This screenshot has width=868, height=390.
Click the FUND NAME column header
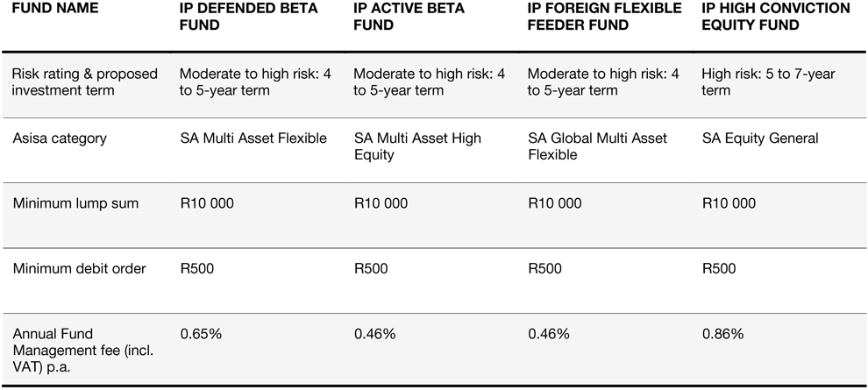pyautogui.click(x=55, y=9)
